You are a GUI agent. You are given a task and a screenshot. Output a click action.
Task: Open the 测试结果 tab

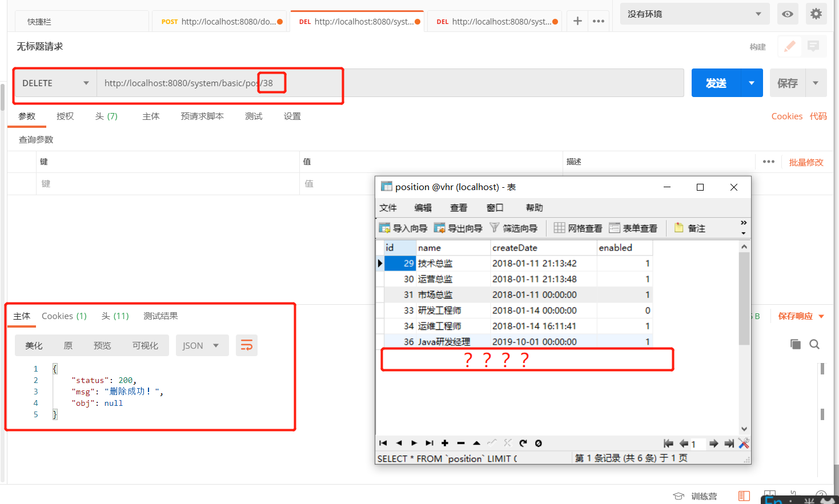[x=160, y=316]
